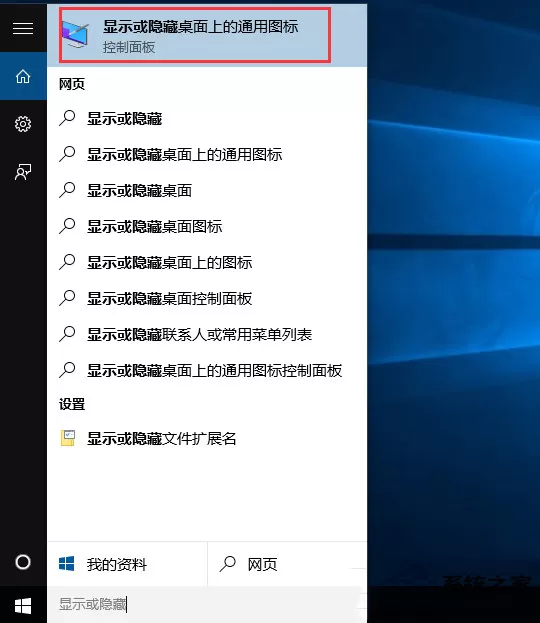Click the Cortana circle icon
Screen dimensions: 540x623
pyautogui.click(x=23, y=562)
